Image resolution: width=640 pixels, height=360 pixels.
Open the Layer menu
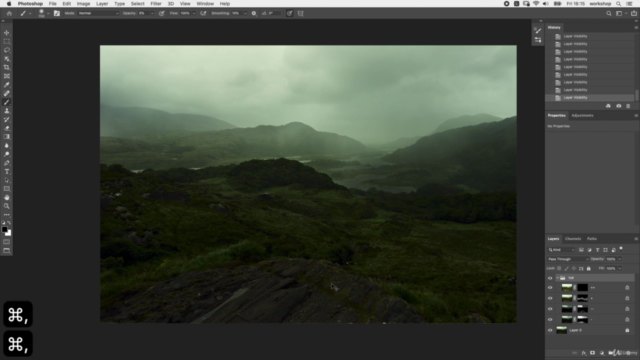click(x=102, y=4)
